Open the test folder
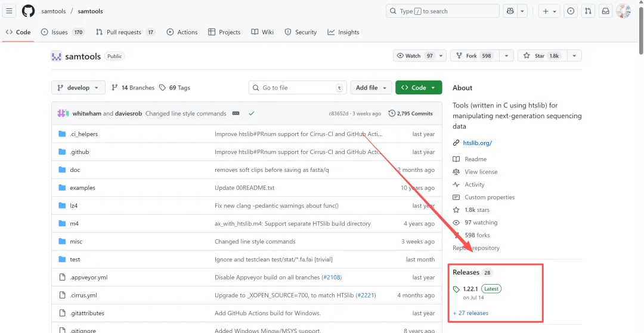The width and height of the screenshot is (644, 333). click(x=75, y=260)
